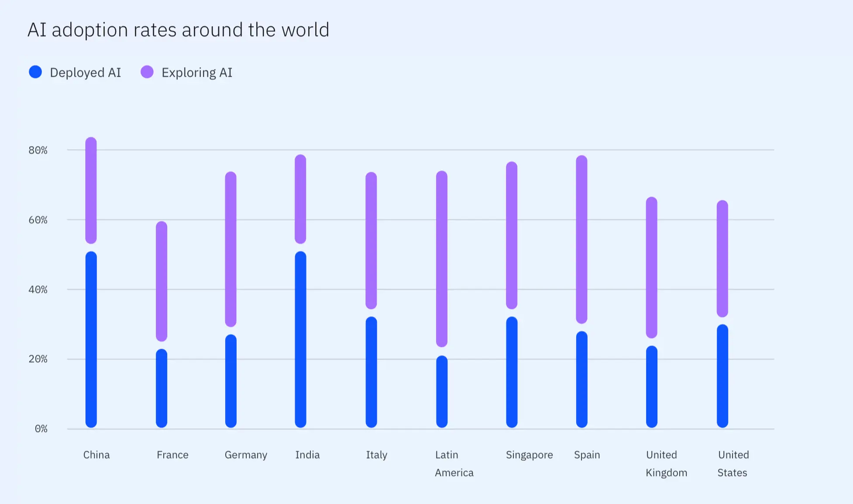
Task: Select Latin America's purple Exploring bar
Action: [x=442, y=259]
